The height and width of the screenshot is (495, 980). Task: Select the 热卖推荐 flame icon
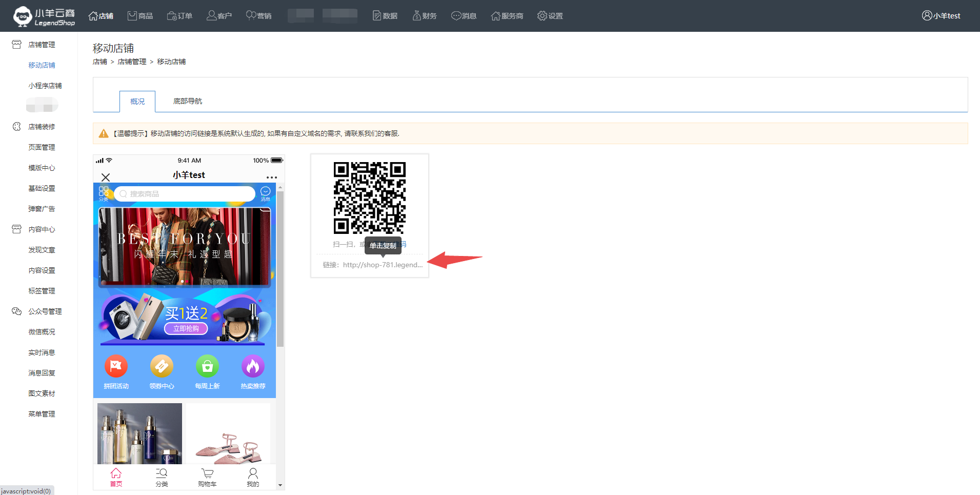253,366
